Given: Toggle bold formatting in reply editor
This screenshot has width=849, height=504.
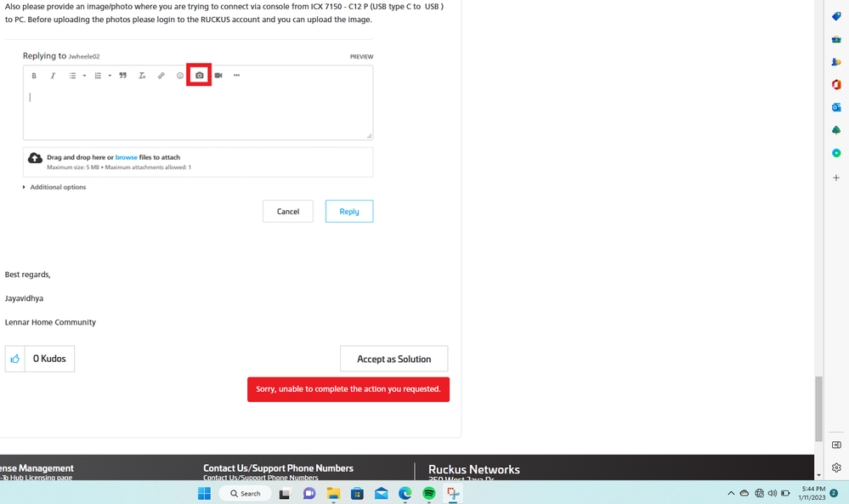Looking at the screenshot, I should coord(34,76).
